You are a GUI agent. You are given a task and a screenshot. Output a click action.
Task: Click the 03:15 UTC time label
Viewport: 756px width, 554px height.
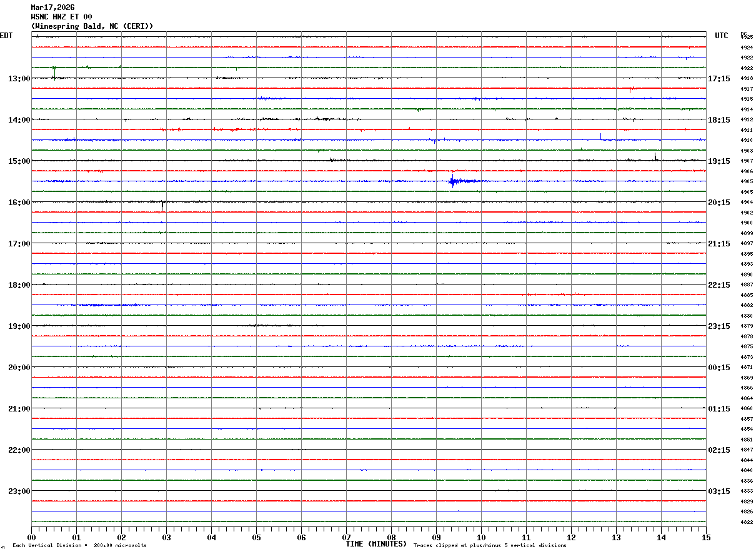pyautogui.click(x=719, y=491)
